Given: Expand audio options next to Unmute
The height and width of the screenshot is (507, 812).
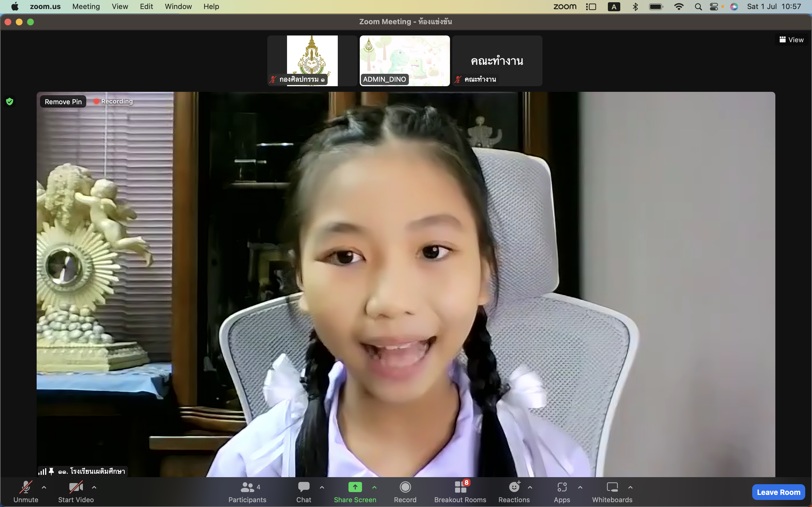Looking at the screenshot, I should 44,488.
